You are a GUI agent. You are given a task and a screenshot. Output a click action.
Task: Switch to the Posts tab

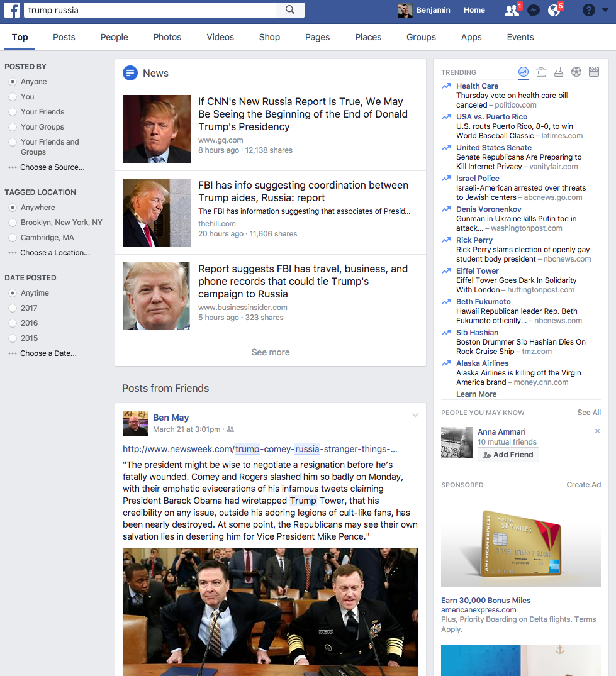pos(64,37)
